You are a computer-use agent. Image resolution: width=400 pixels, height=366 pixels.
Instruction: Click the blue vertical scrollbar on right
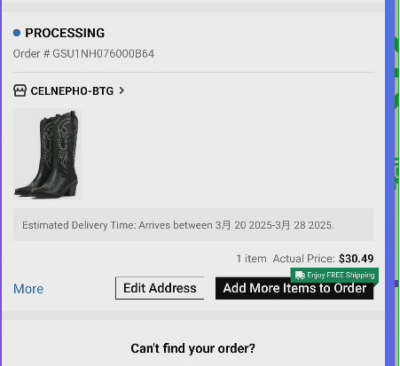pyautogui.click(x=390, y=183)
